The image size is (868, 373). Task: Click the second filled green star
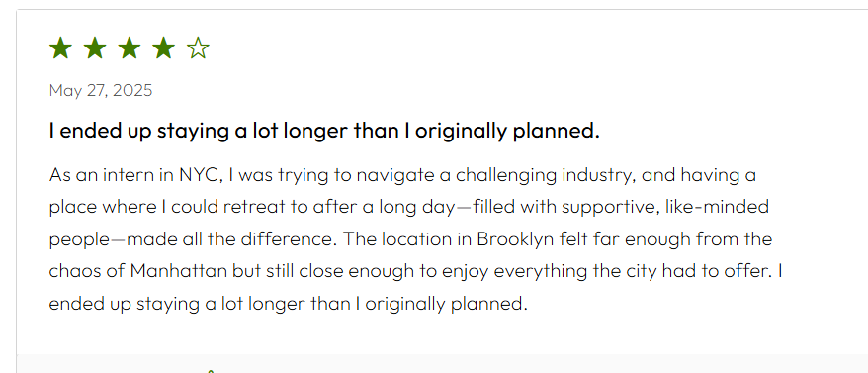pyautogui.click(x=95, y=48)
